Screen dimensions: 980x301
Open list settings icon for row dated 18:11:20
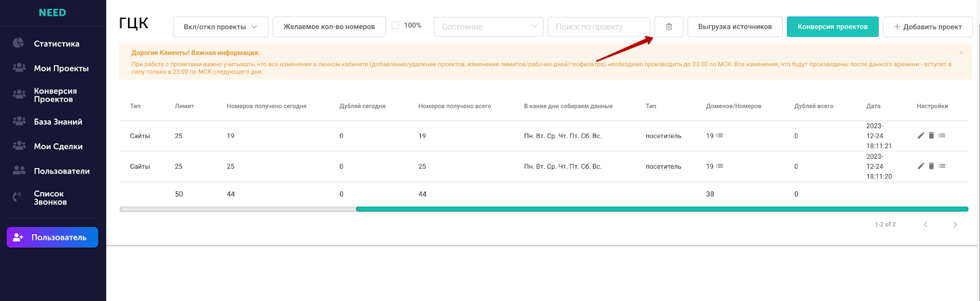click(941, 166)
